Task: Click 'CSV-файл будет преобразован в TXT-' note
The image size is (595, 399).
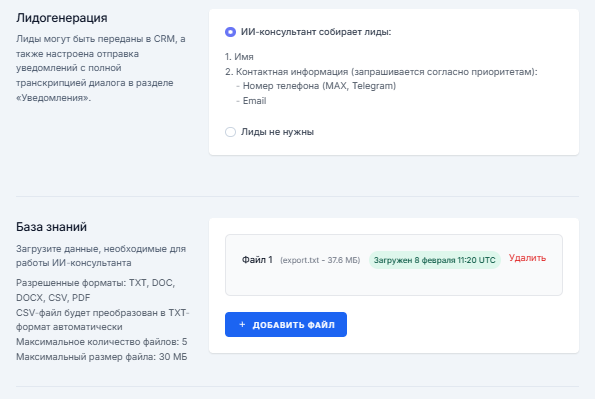Action: click(x=102, y=313)
